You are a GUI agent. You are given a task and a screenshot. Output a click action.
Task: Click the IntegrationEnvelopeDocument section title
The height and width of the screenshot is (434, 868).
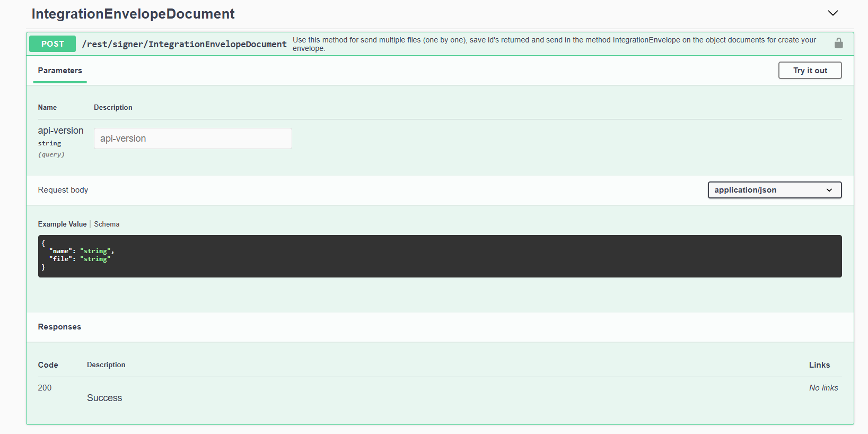(133, 14)
